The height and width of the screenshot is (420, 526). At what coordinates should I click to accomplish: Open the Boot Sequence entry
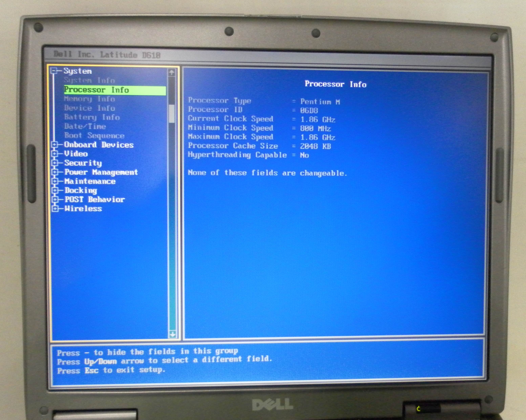click(94, 135)
